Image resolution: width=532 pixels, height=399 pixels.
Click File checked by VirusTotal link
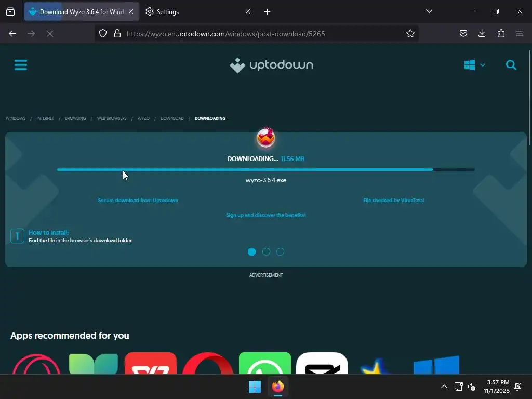394,200
